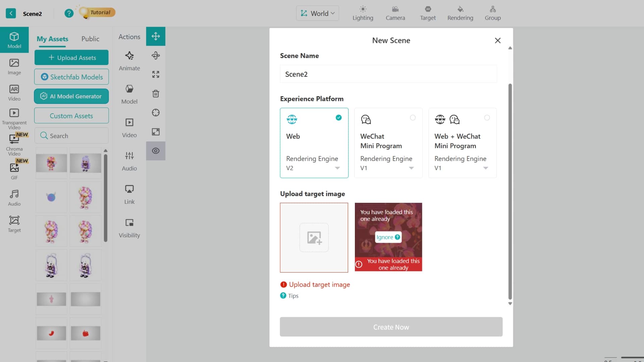The height and width of the screenshot is (362, 644).
Task: Switch to the Public assets tab
Action: pos(90,39)
